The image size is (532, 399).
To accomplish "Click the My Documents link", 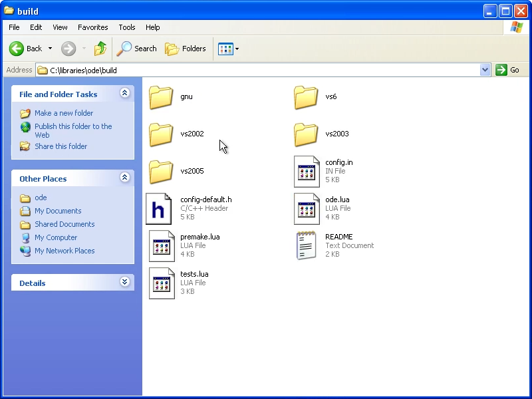I will (x=58, y=211).
